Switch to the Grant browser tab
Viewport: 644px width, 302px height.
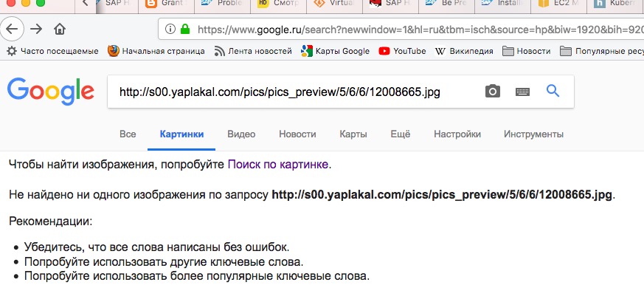pyautogui.click(x=165, y=4)
